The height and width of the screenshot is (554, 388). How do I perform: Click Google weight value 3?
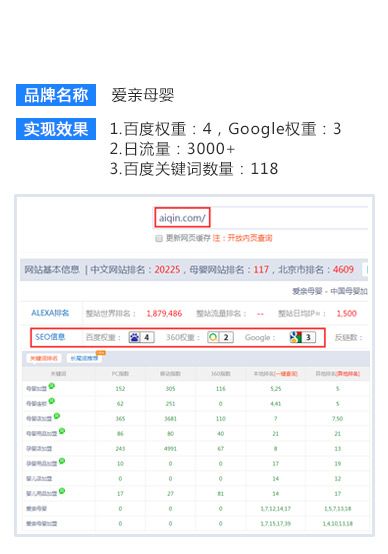[x=308, y=337]
